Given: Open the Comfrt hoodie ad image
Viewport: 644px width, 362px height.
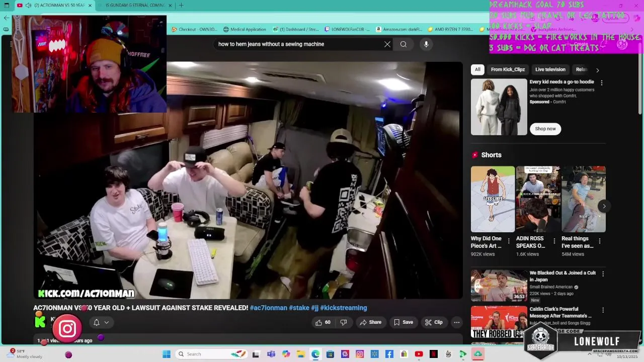Looking at the screenshot, I should 499,107.
